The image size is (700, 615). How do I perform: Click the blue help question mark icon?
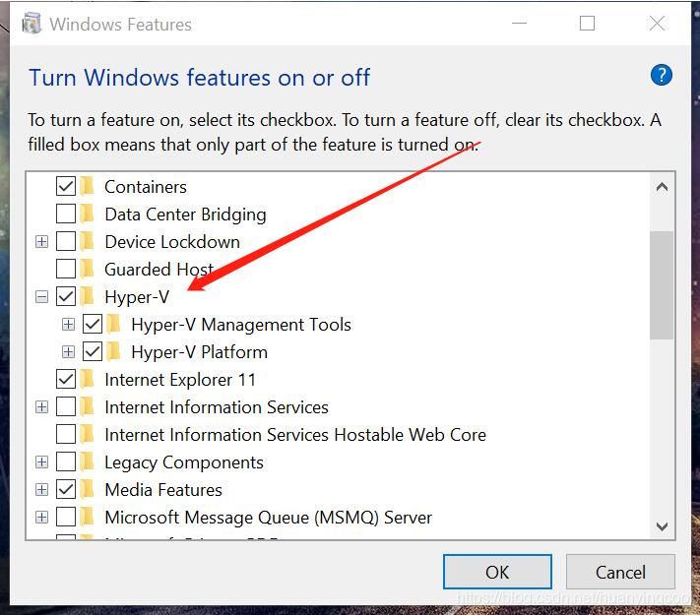pos(662,75)
